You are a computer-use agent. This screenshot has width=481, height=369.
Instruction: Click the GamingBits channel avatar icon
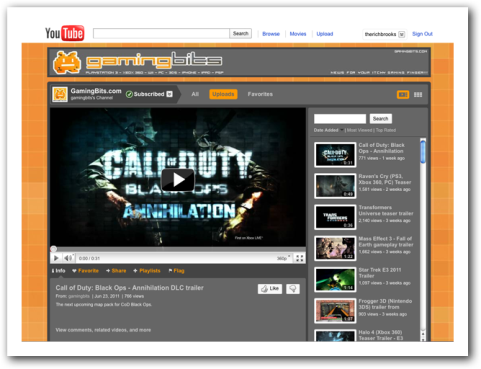pyautogui.click(x=60, y=94)
